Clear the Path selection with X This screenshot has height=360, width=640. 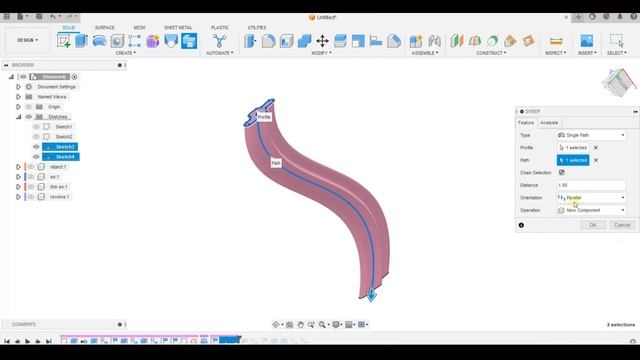[x=596, y=160]
